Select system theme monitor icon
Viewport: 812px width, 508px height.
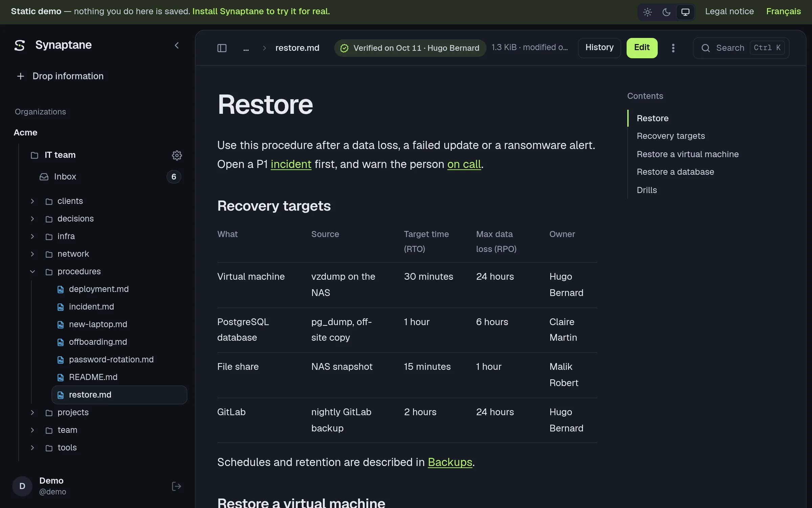[685, 12]
